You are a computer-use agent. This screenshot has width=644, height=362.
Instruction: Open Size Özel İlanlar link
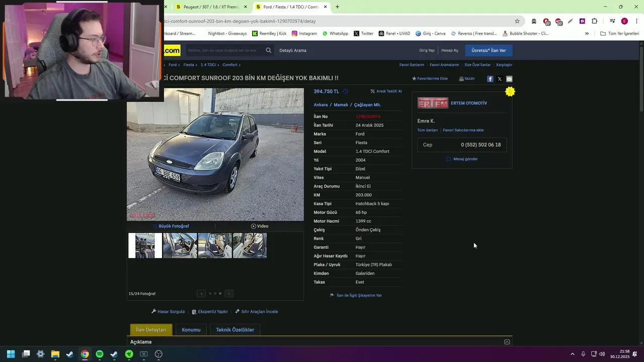(x=477, y=65)
